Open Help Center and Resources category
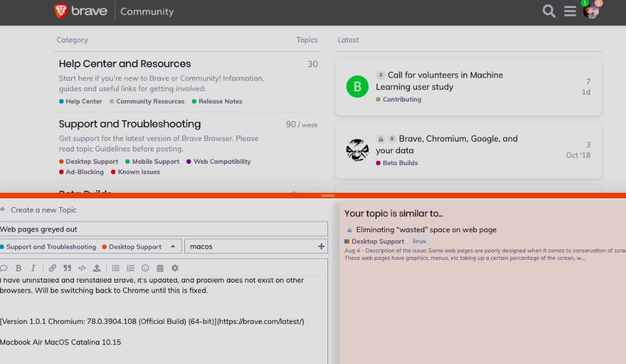This screenshot has height=364, width=626. pos(125,64)
